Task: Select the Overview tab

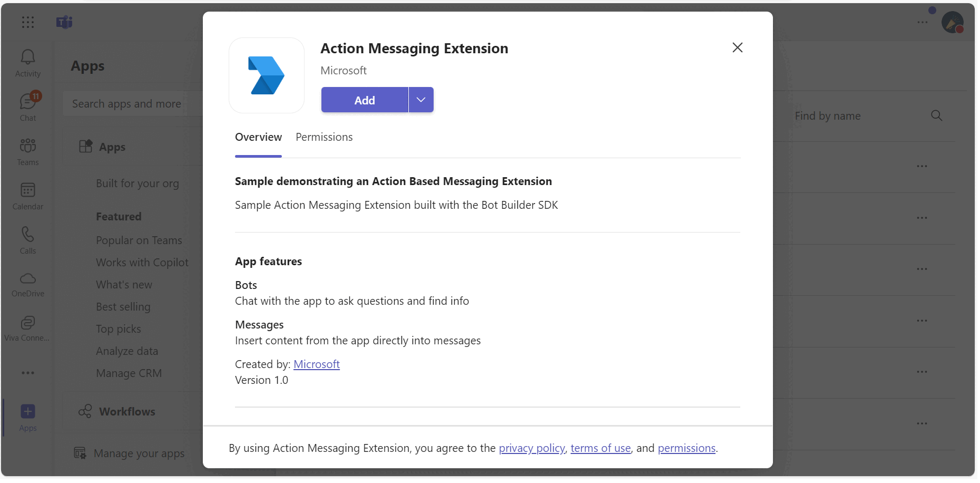Action: point(258,137)
